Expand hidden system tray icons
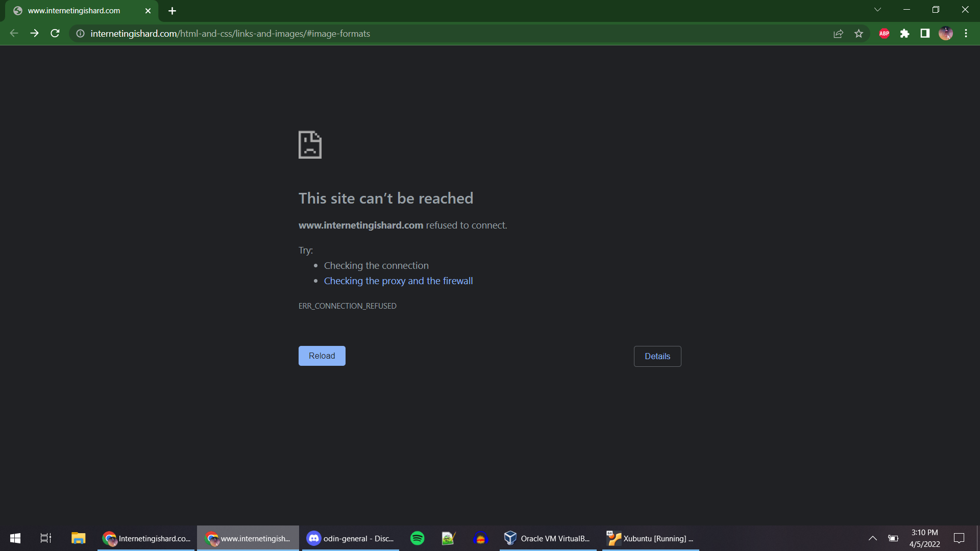 [x=873, y=538]
